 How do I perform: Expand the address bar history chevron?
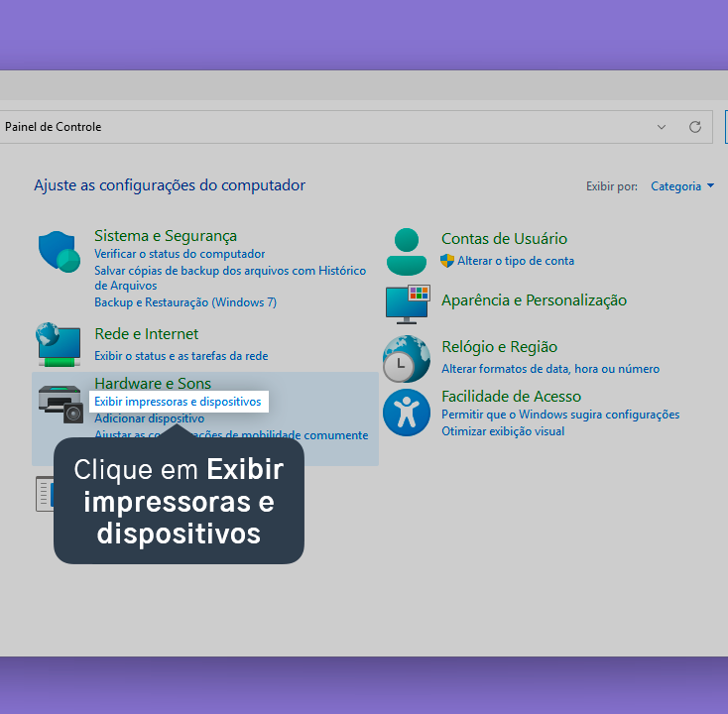[x=662, y=127]
